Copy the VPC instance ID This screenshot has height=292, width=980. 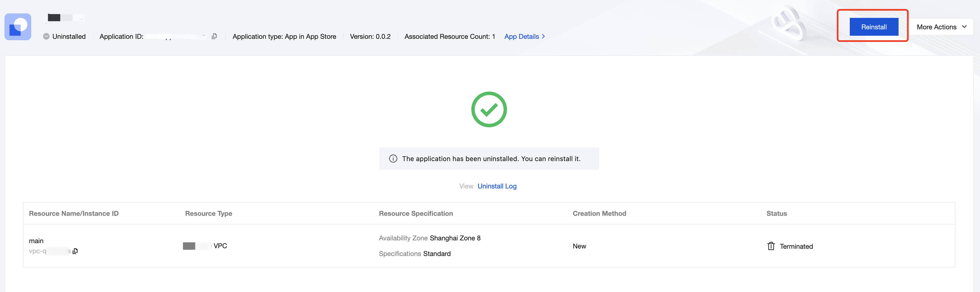point(75,251)
